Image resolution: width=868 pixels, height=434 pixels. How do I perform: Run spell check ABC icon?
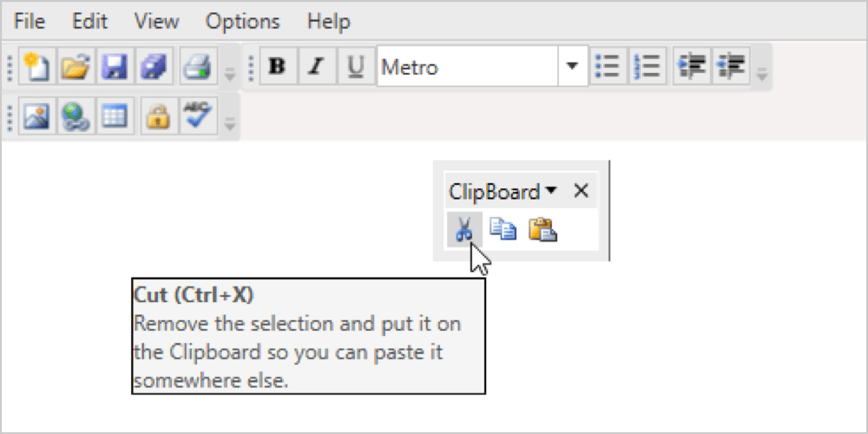click(x=196, y=116)
